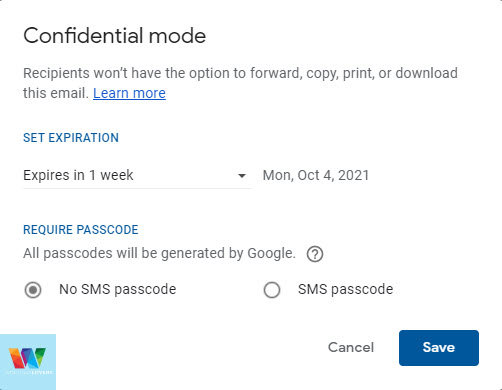The height and width of the screenshot is (390, 502).
Task: Click the passcode help question mark icon
Action: pyautogui.click(x=315, y=254)
